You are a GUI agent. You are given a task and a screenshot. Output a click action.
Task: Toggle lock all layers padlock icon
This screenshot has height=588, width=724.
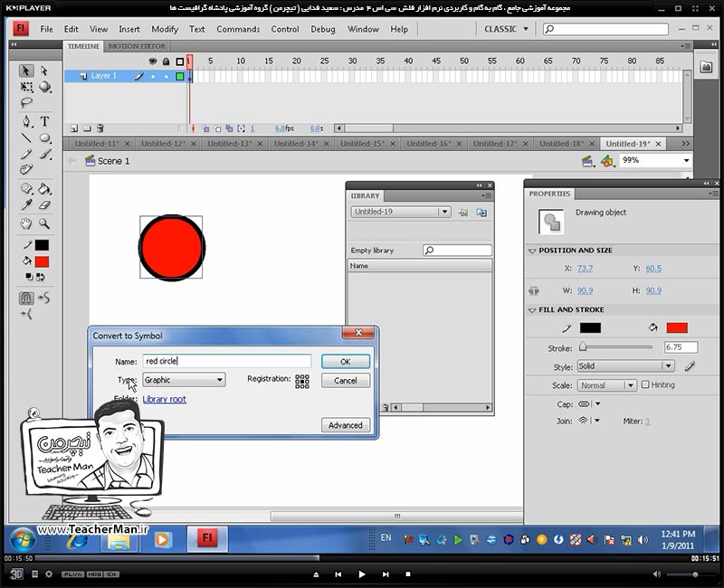coord(167,62)
